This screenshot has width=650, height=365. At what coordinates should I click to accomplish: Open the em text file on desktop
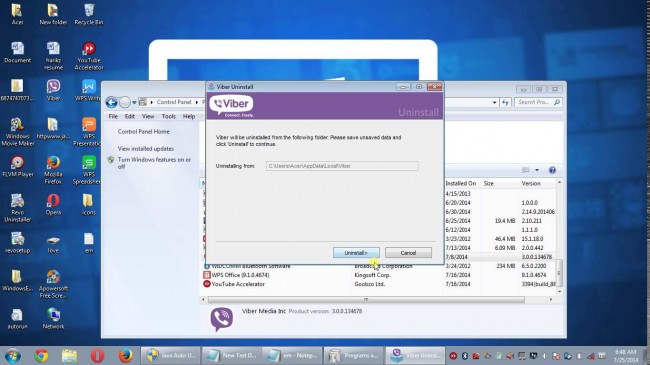[89, 243]
